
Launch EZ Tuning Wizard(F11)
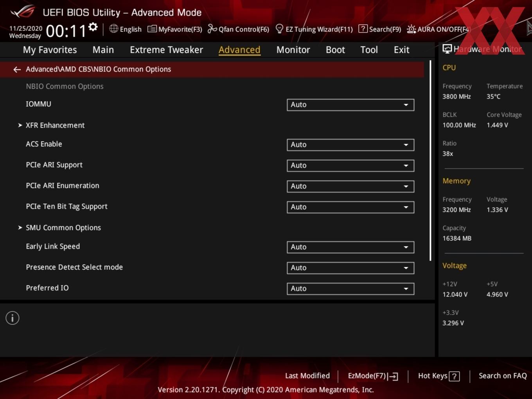[x=314, y=29]
